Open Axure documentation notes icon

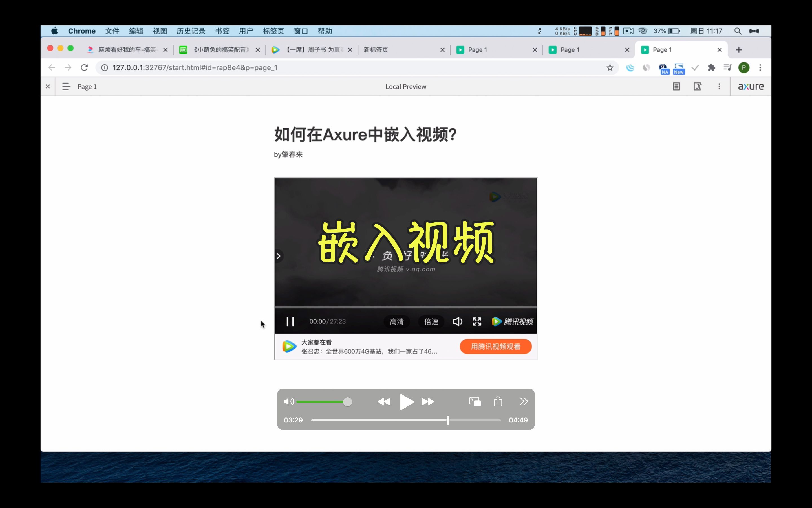pos(676,86)
